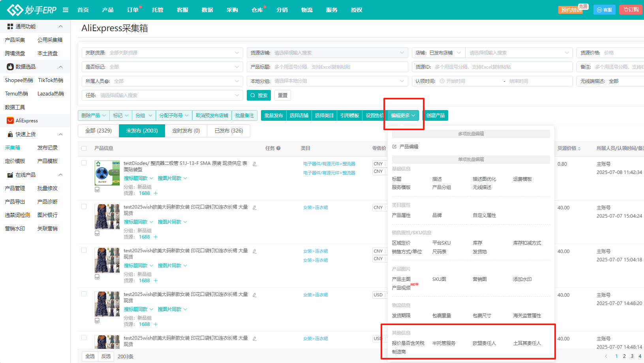Add source with plus icon in testDiodes row
The height and width of the screenshot is (363, 644).
point(156,193)
